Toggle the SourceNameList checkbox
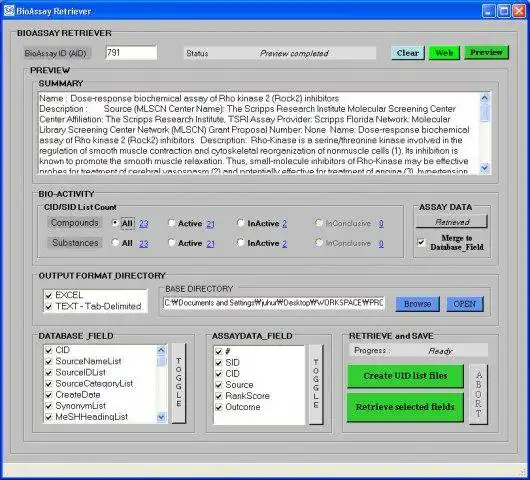530x480 pixels. 49,362
